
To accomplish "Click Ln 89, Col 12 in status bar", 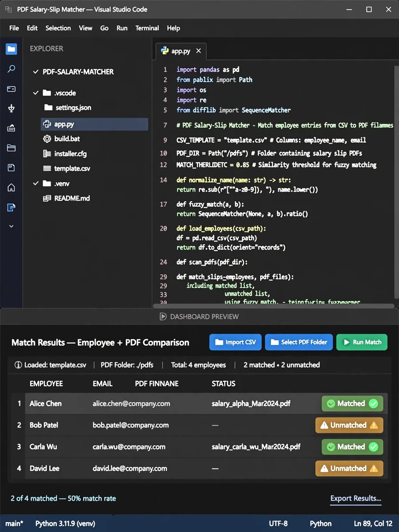I will click(x=373, y=524).
